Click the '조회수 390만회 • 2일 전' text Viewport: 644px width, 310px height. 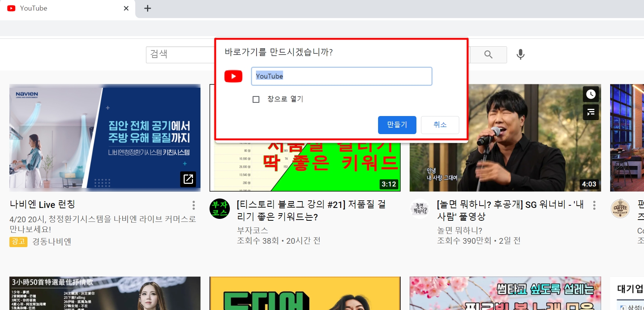tap(479, 241)
